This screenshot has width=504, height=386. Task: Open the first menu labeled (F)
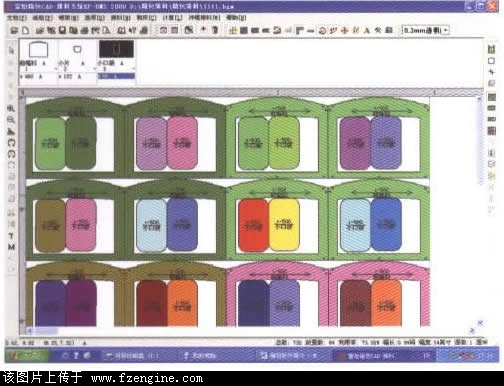[17, 17]
